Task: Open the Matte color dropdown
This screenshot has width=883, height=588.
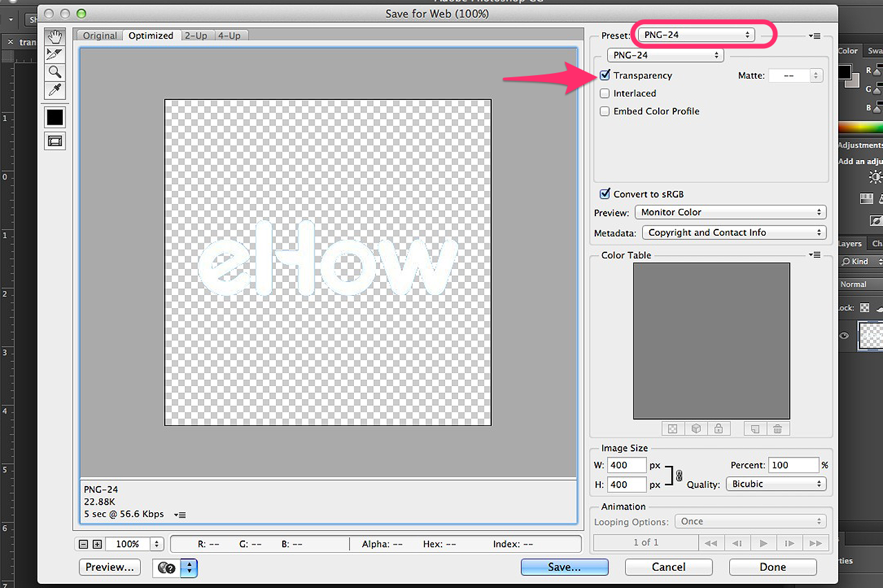Action: pos(795,76)
